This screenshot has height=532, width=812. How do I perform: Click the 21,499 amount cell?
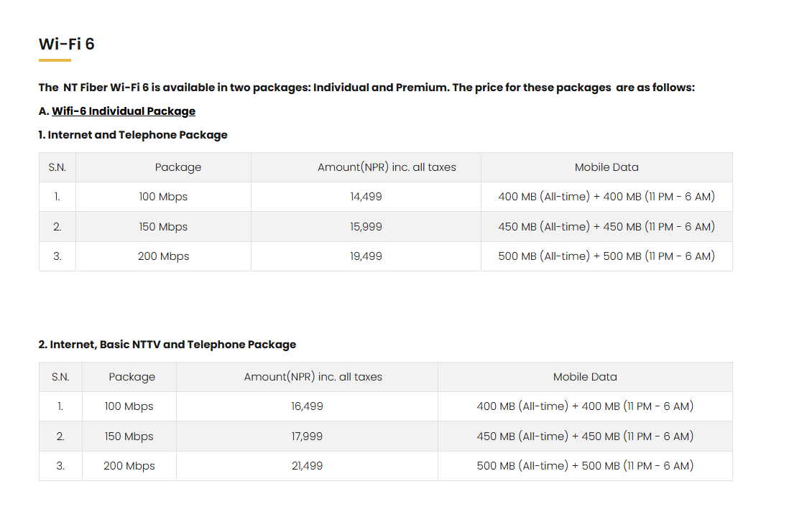click(x=307, y=466)
